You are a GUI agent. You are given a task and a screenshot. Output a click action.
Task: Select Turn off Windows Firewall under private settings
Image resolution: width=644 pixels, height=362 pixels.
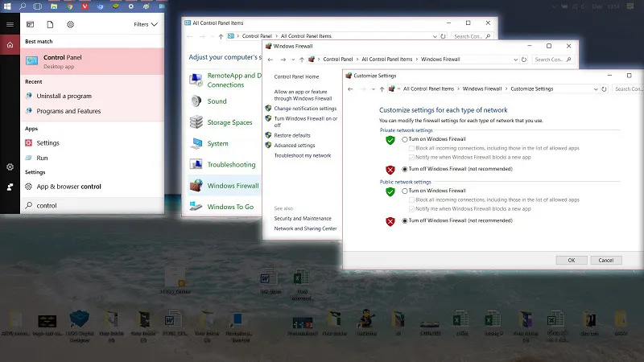point(405,170)
